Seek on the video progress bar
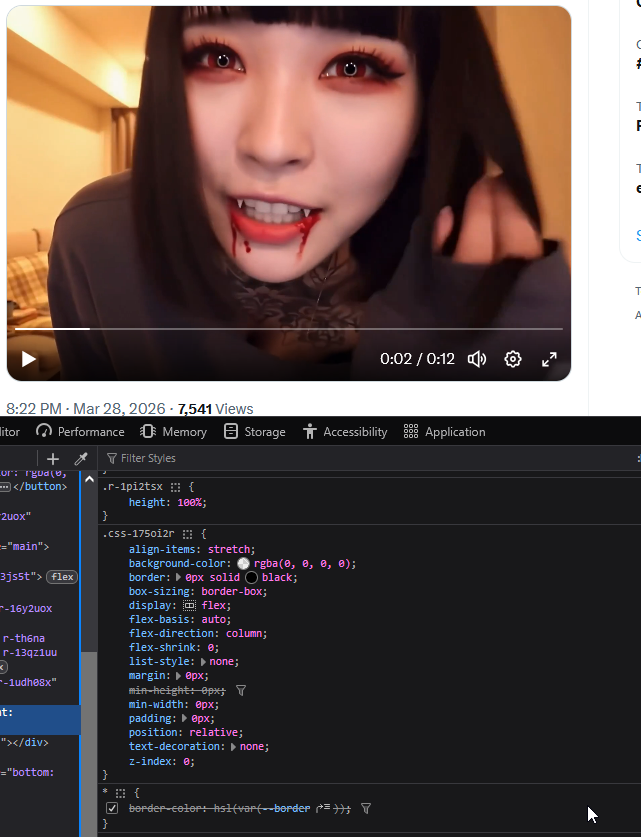The width and height of the screenshot is (641, 837). click(289, 329)
